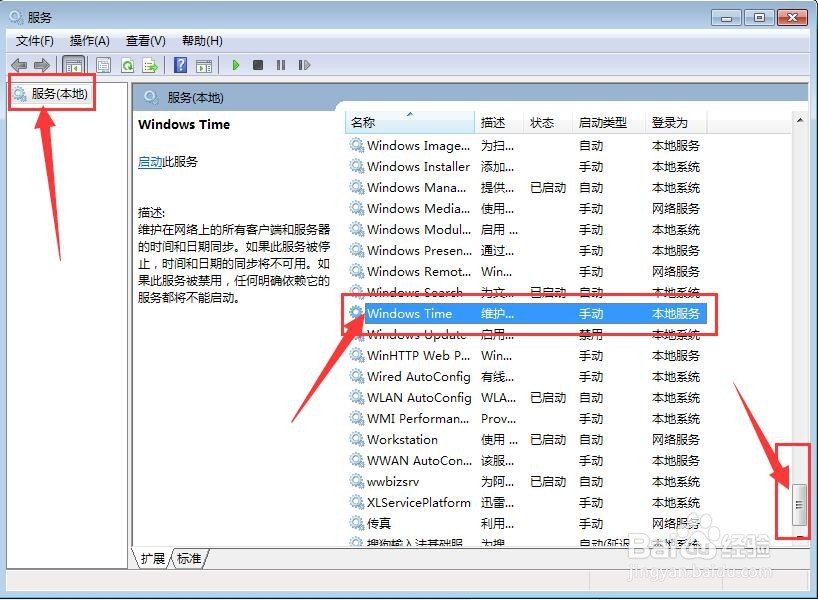Sort by the 启动类型 column header
Viewport: 818px width, 600px height.
tap(609, 123)
